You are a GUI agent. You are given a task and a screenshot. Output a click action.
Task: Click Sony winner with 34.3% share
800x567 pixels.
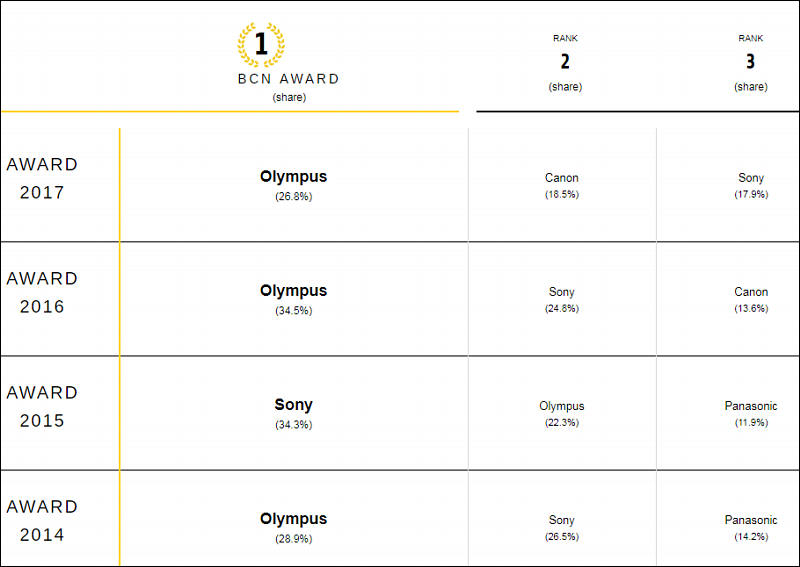(x=293, y=413)
